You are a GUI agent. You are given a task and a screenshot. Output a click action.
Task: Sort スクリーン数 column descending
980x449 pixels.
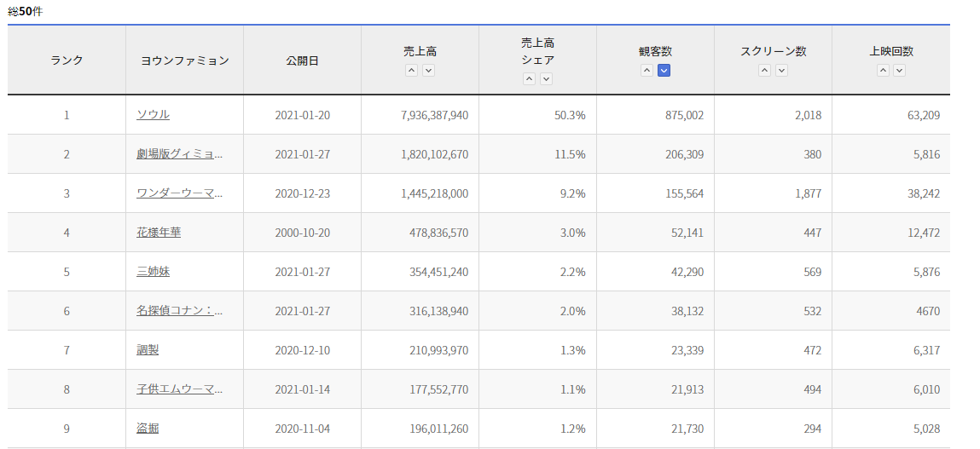tap(782, 71)
